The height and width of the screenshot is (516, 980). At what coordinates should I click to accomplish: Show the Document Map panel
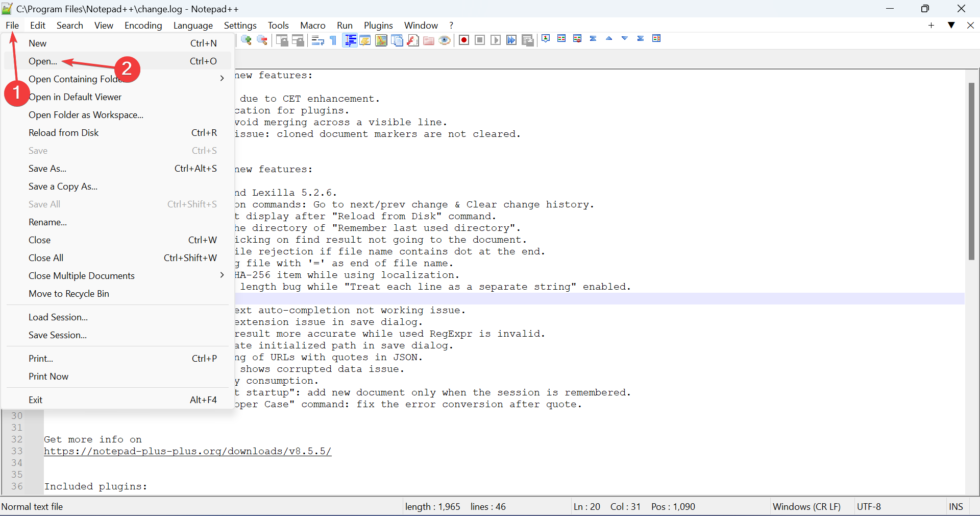(x=381, y=40)
